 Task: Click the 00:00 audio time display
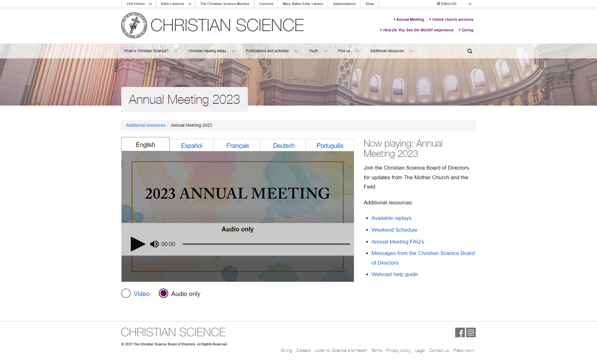pos(168,244)
